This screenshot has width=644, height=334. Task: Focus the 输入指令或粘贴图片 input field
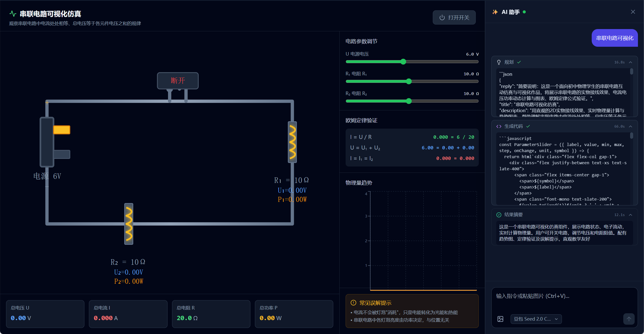click(564, 299)
